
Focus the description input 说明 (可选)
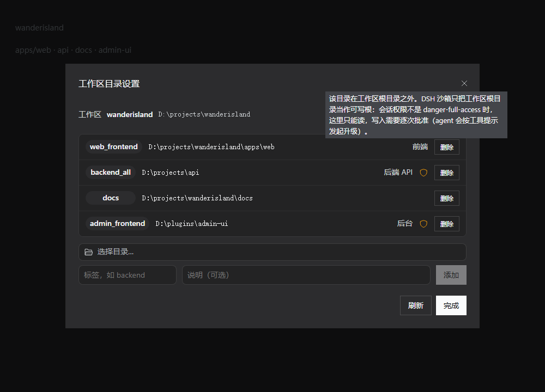point(306,275)
